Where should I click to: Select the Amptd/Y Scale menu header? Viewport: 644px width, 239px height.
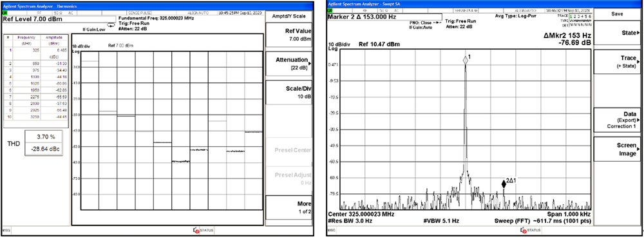point(289,17)
